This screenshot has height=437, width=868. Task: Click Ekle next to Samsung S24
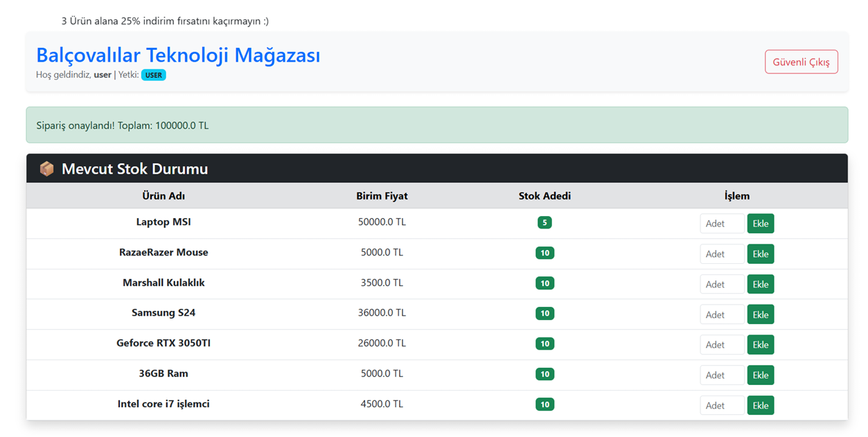click(760, 314)
